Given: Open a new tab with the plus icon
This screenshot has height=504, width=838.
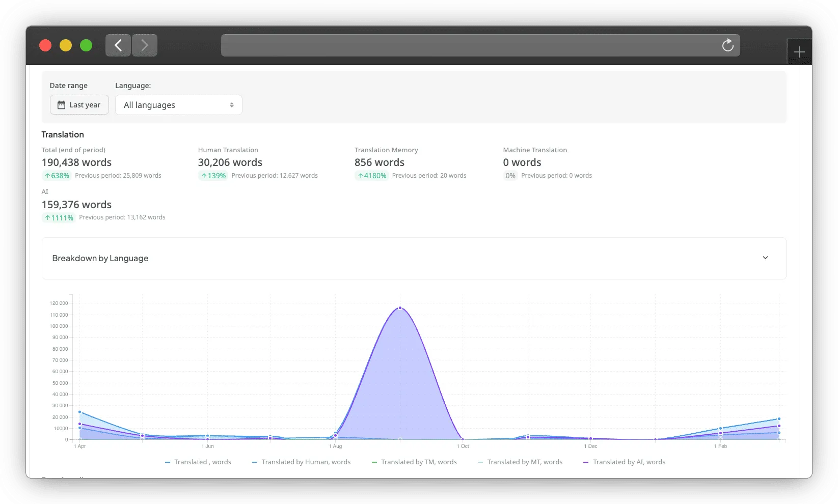Looking at the screenshot, I should pos(799,51).
